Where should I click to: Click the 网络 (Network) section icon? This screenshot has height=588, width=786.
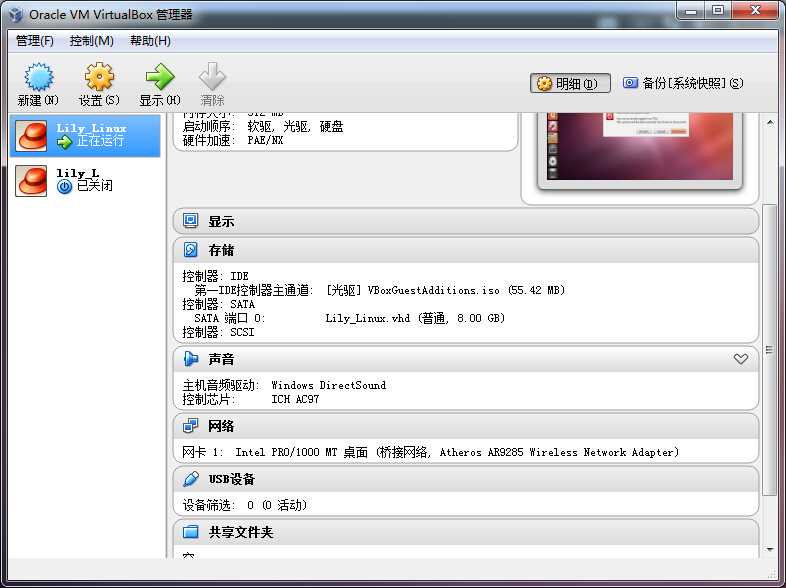click(190, 426)
